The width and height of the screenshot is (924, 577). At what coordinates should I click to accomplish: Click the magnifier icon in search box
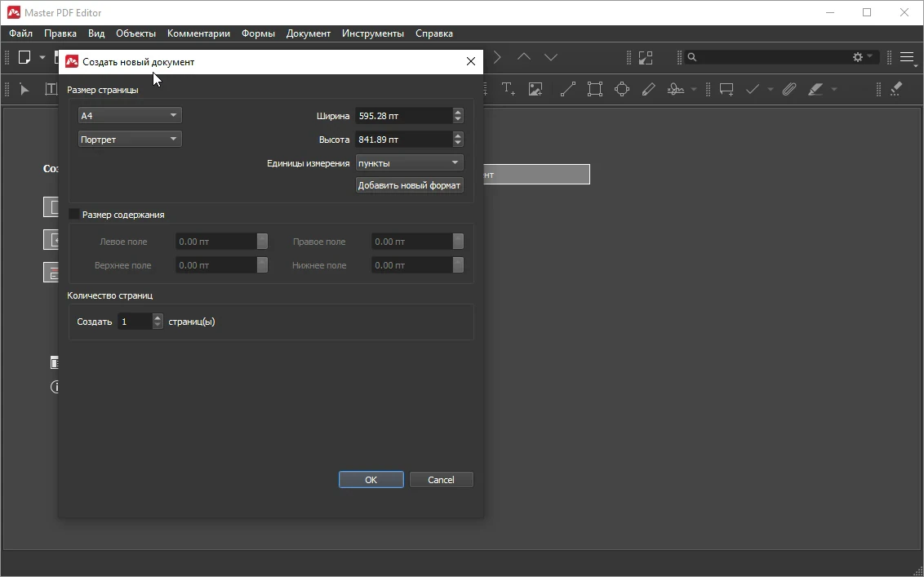coord(692,57)
